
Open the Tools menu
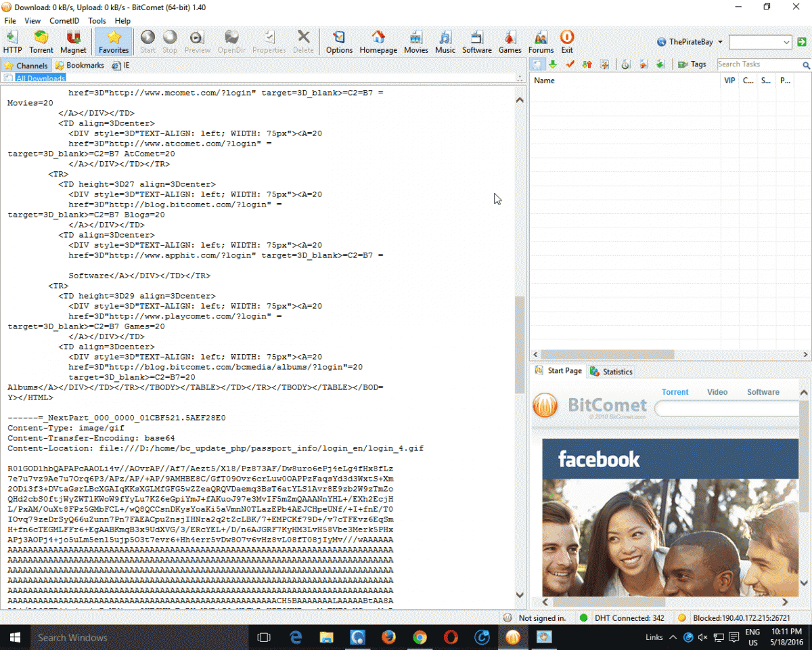97,21
